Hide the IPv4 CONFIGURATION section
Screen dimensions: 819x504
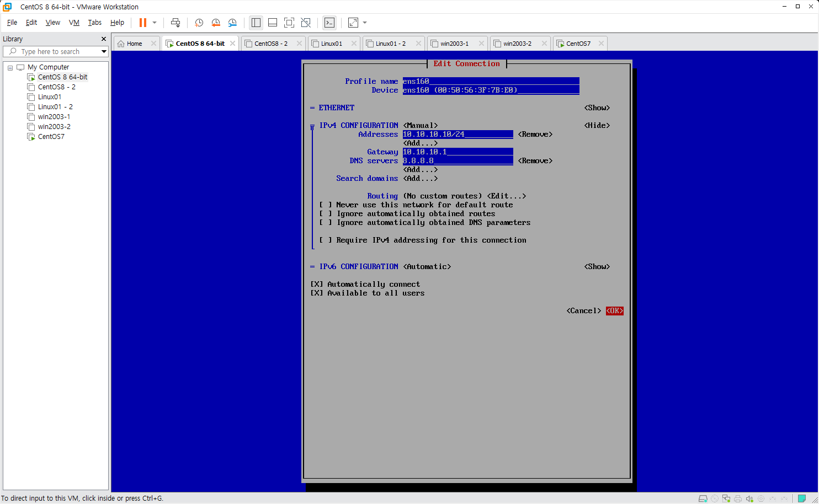597,126
